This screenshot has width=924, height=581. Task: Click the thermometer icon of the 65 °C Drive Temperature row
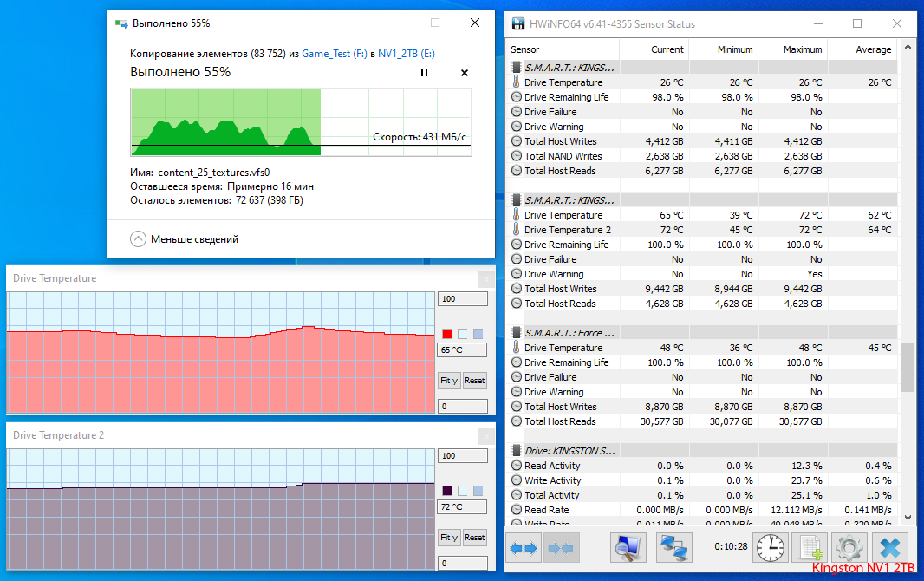[x=517, y=215]
